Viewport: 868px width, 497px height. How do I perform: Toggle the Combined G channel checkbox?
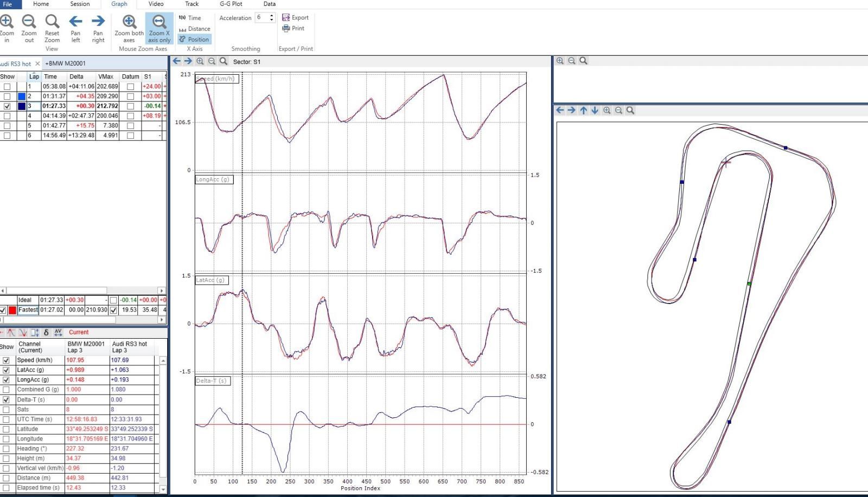click(x=6, y=390)
